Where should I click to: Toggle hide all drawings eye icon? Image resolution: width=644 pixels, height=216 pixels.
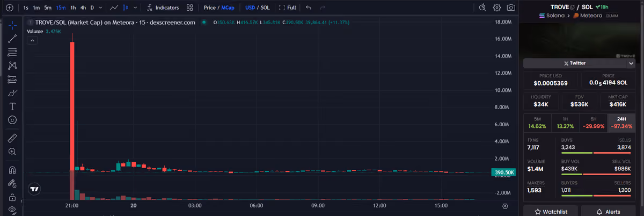click(12, 210)
